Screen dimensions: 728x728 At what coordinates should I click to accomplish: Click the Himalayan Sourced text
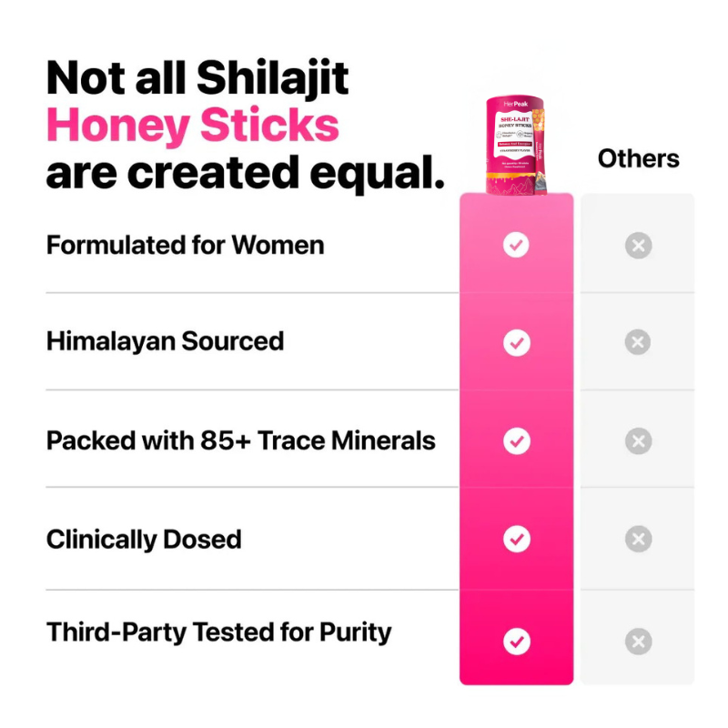(165, 342)
